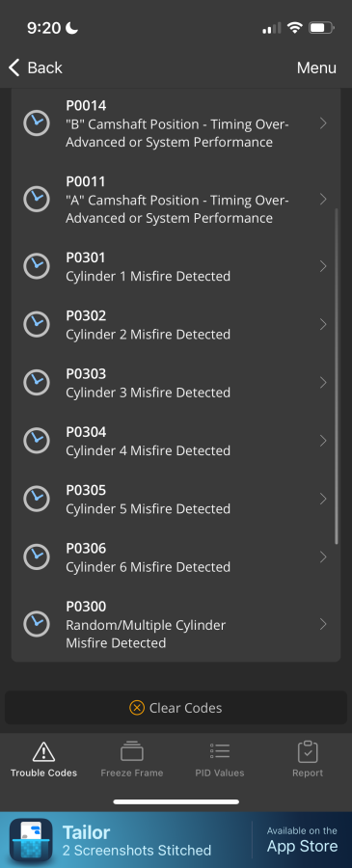Viewport: 352px width, 868px height.
Task: Tap the Clear Codes button
Action: click(176, 708)
